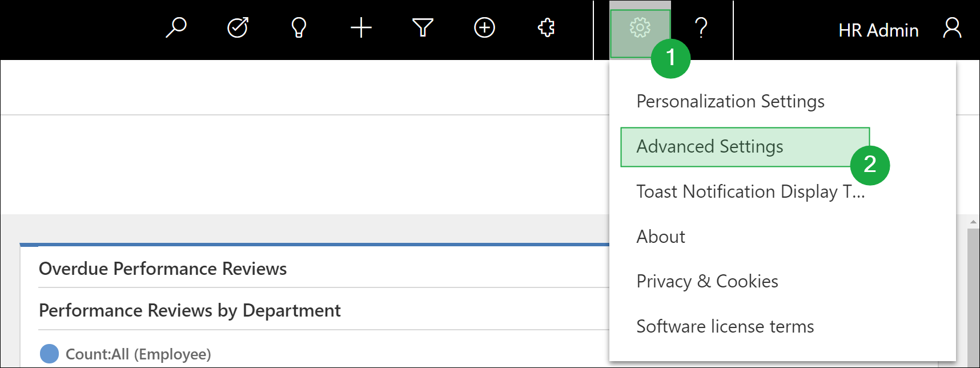Click the blue Count:All legend dot
The width and height of the screenshot is (980, 368).
tap(50, 354)
